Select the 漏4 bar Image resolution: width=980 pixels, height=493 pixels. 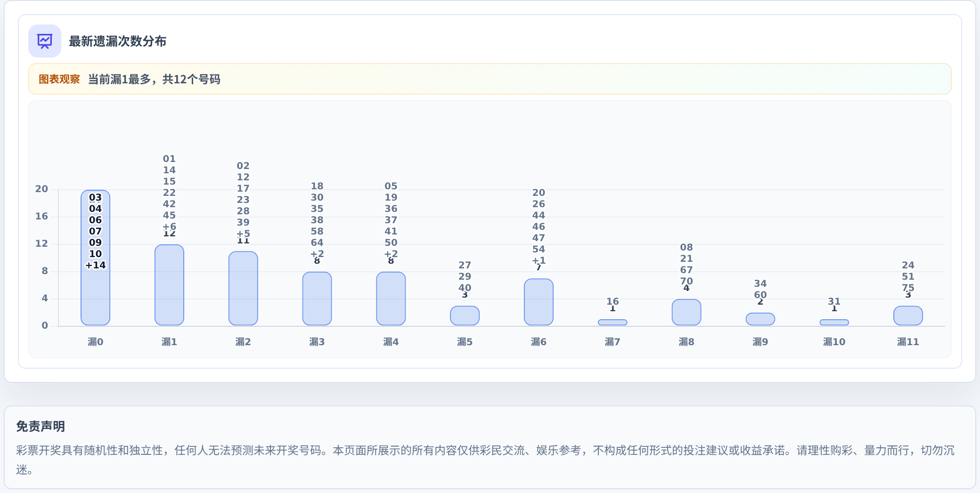coord(391,299)
